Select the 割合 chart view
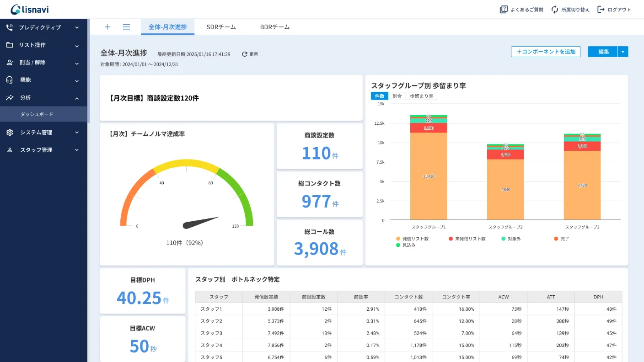Viewport: 644px width, 362px height. tap(397, 96)
